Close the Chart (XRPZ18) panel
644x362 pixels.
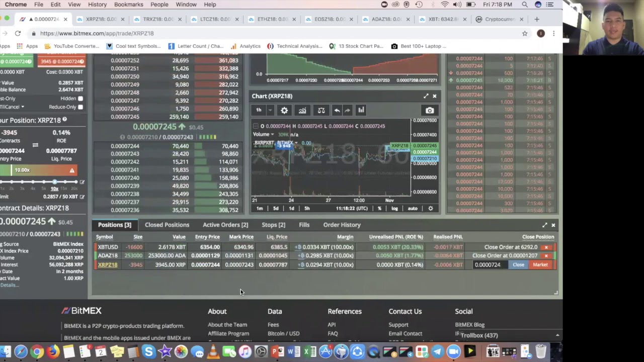click(435, 96)
